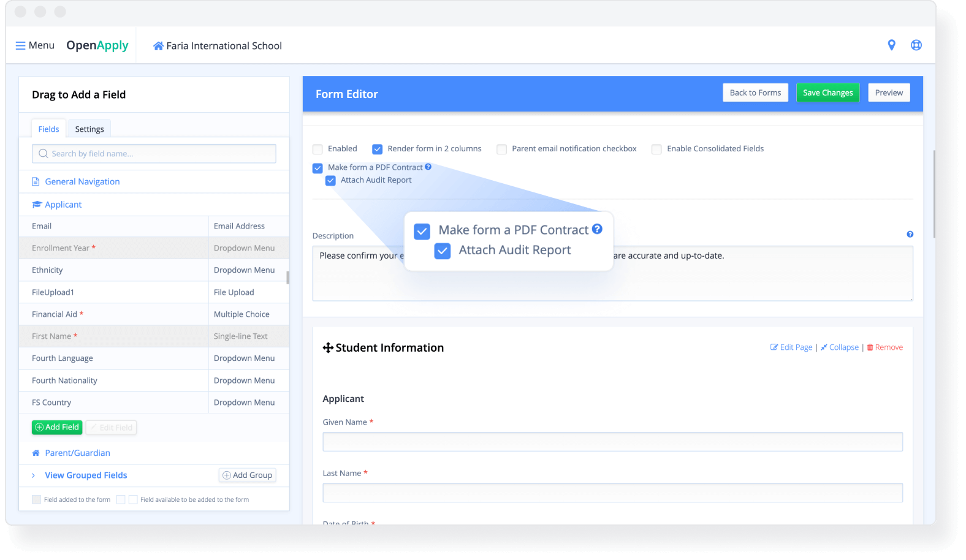The width and height of the screenshot is (966, 560).
Task: Click the Search by field name box
Action: [154, 154]
